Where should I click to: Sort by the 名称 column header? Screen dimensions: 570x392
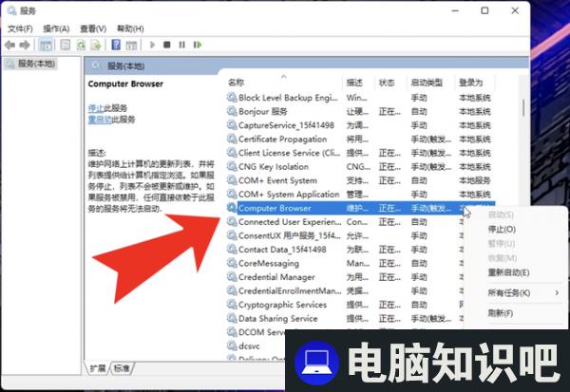pos(284,83)
